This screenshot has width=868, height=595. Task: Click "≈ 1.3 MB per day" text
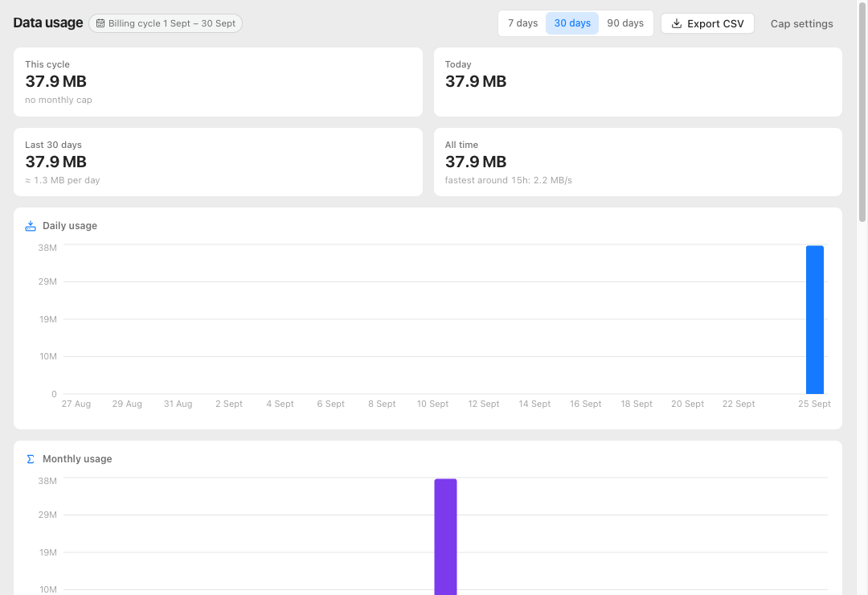pyautogui.click(x=63, y=180)
